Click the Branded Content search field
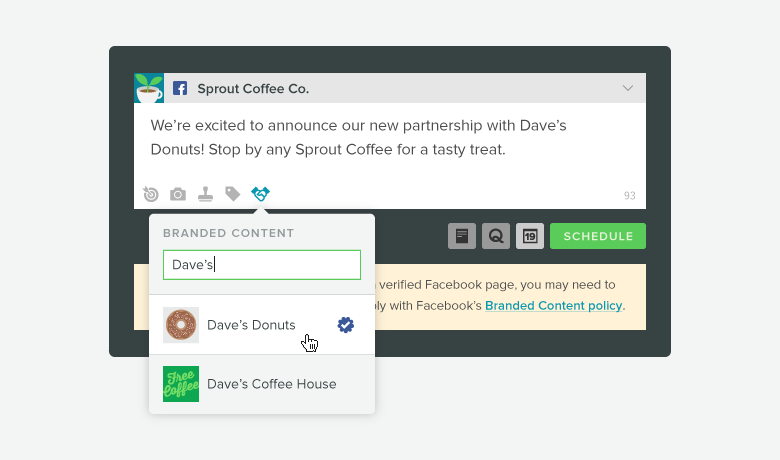The image size is (780, 460). pos(262,265)
